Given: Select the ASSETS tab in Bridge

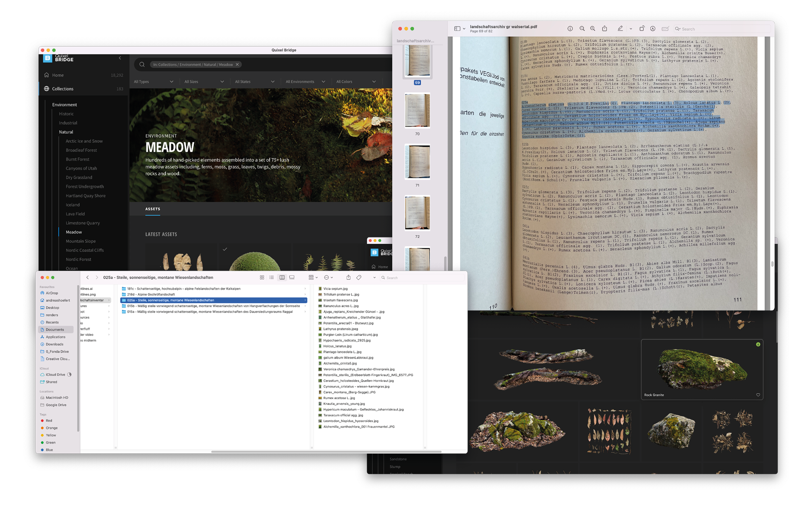Looking at the screenshot, I should coord(153,209).
